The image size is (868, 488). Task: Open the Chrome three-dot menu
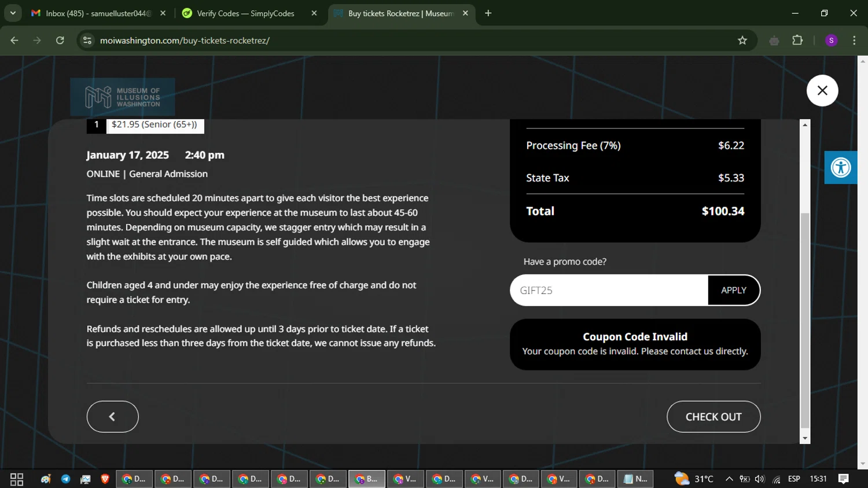[x=854, y=41]
